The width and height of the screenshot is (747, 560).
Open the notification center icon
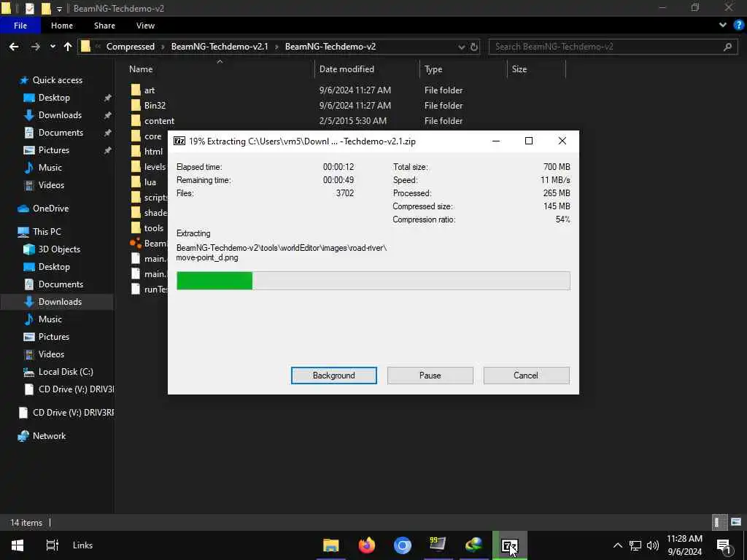coord(724,545)
